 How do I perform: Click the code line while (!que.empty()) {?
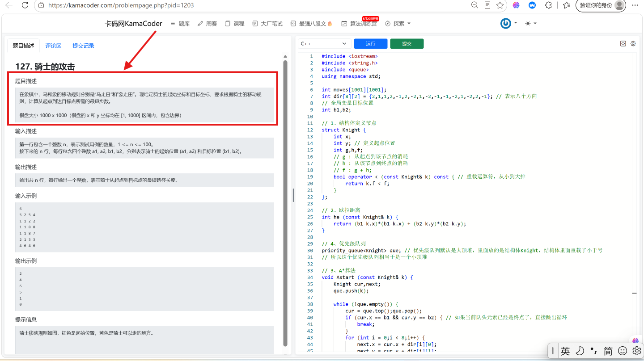pyautogui.click(x=365, y=304)
